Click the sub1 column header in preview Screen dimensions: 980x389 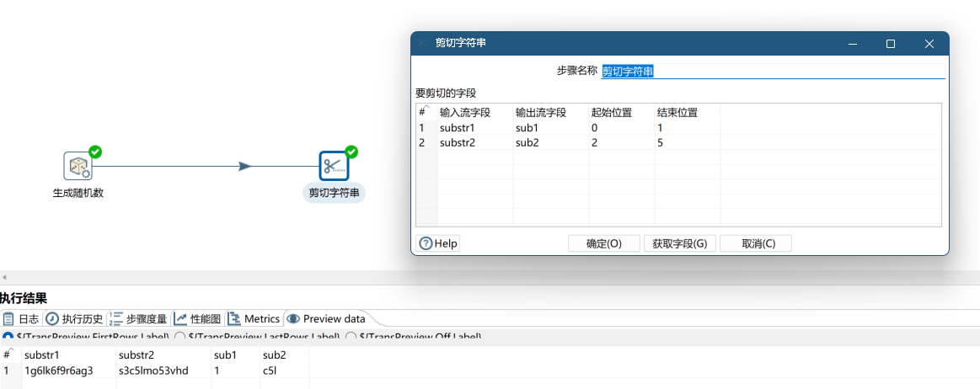point(236,354)
